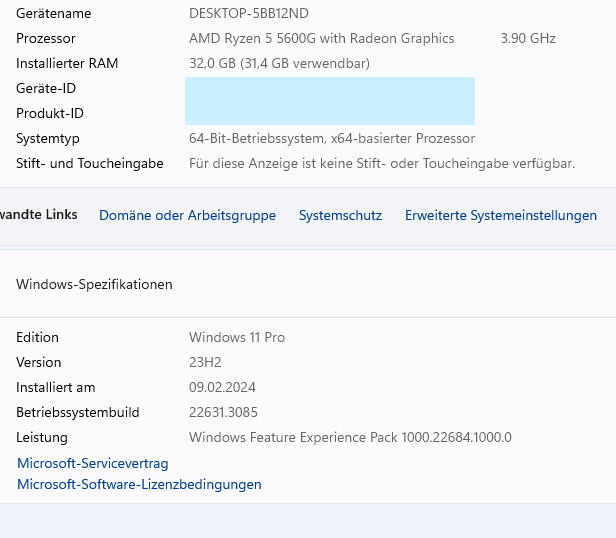Click the Produkt-ID label
Screen dimensions: 616x538
pyautogui.click(x=50, y=114)
